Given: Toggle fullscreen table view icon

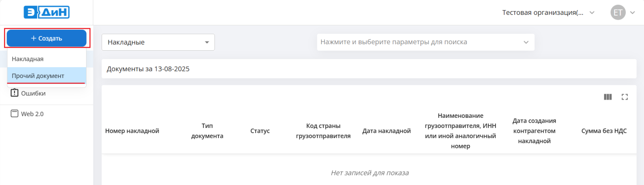Looking at the screenshot, I should pyautogui.click(x=625, y=97).
